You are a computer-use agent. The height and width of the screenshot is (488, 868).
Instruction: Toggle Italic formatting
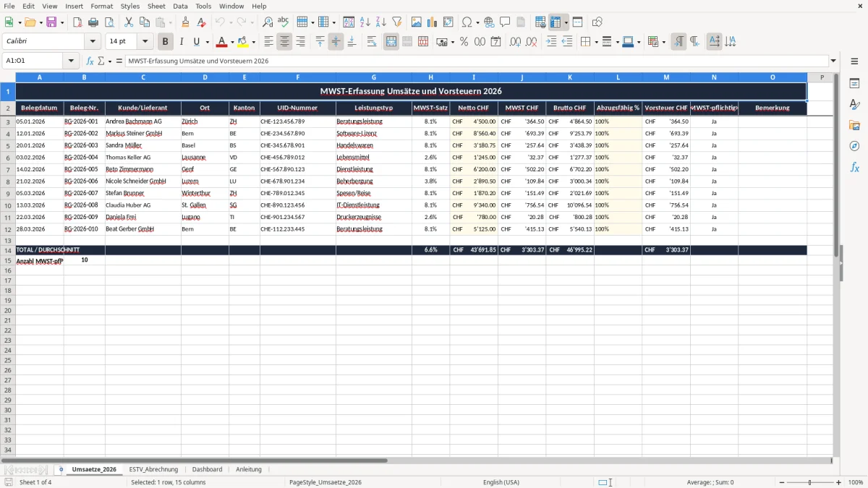click(182, 42)
